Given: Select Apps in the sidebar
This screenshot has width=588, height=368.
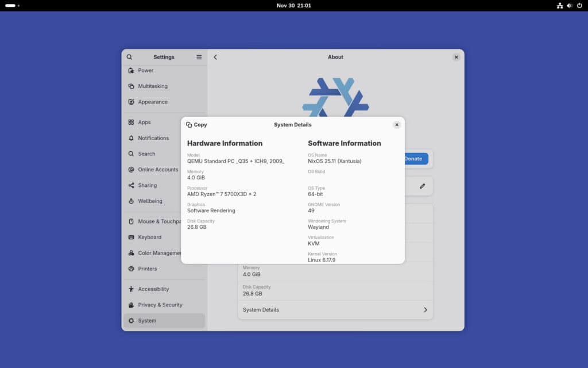Looking at the screenshot, I should tap(144, 122).
